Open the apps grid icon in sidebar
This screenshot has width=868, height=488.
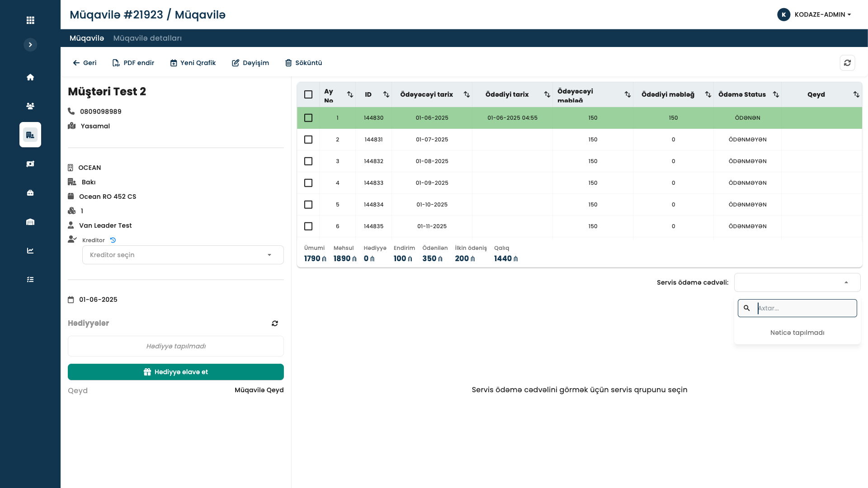[30, 20]
